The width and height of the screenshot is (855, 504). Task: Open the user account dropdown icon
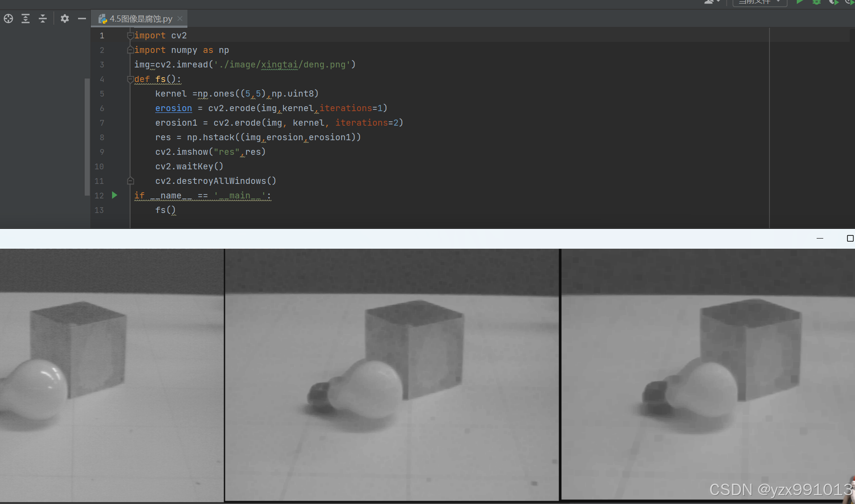(x=712, y=2)
